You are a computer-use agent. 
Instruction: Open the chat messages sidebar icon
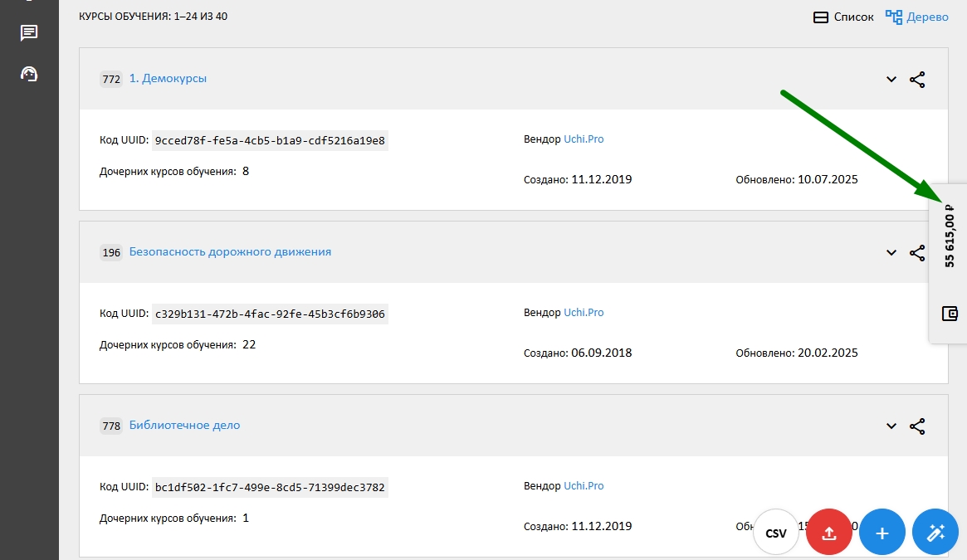tap(29, 33)
